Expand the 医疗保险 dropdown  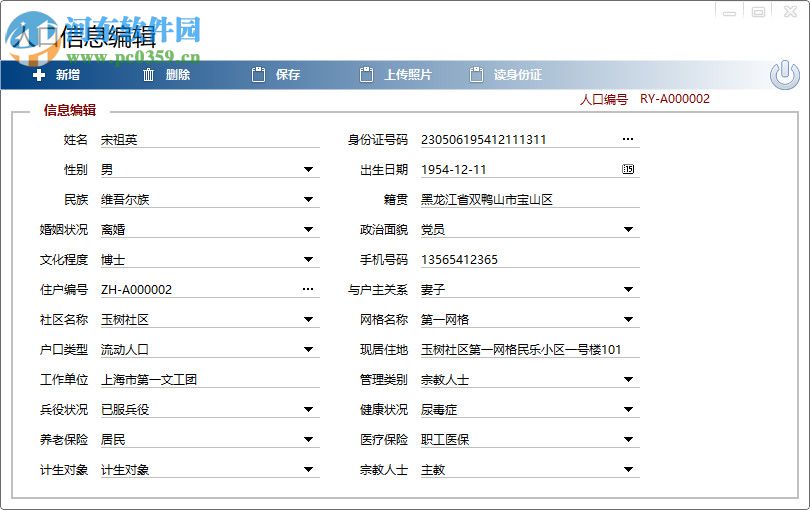pos(628,439)
